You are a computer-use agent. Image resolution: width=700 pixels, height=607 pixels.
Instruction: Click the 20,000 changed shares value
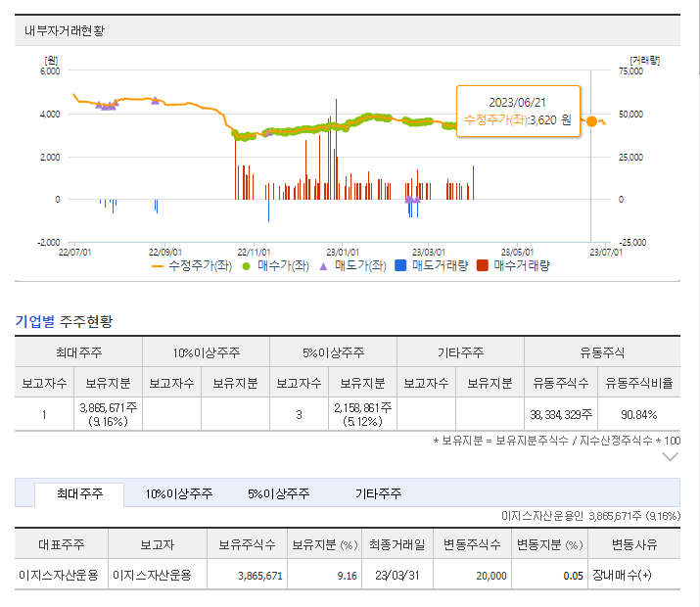[491, 576]
